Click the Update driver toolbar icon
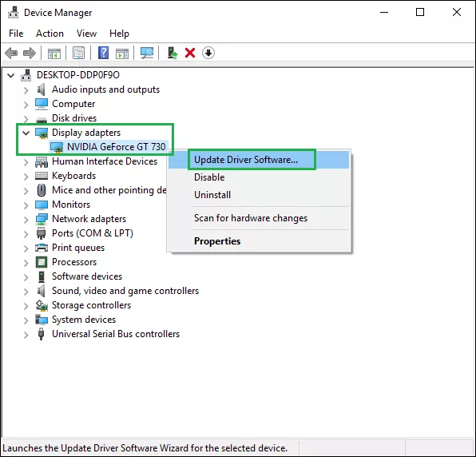The width and height of the screenshot is (476, 457). [x=173, y=53]
